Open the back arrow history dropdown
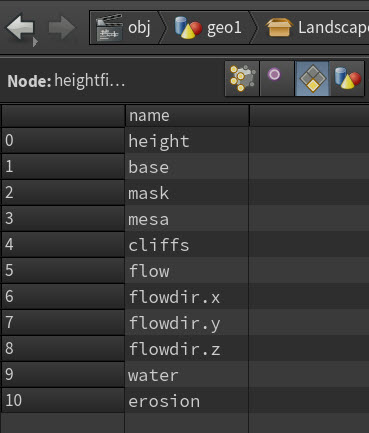Screen dimensions: 369x433 click(35, 42)
